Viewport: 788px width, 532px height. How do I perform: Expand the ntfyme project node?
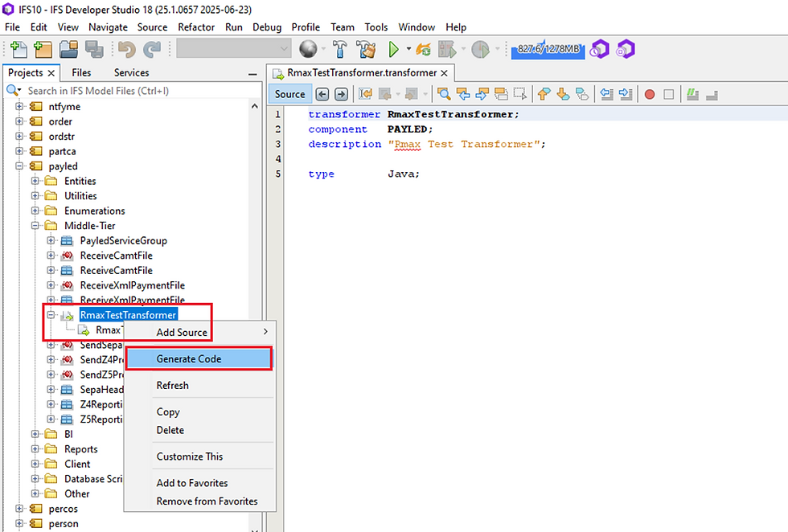(19, 107)
